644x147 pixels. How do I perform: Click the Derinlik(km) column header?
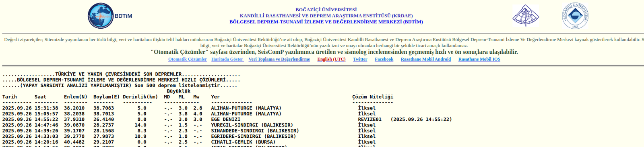coord(140,97)
